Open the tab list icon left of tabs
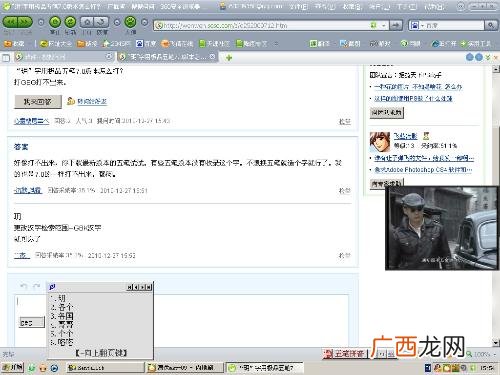This screenshot has height=375, width=500. tap(6, 58)
